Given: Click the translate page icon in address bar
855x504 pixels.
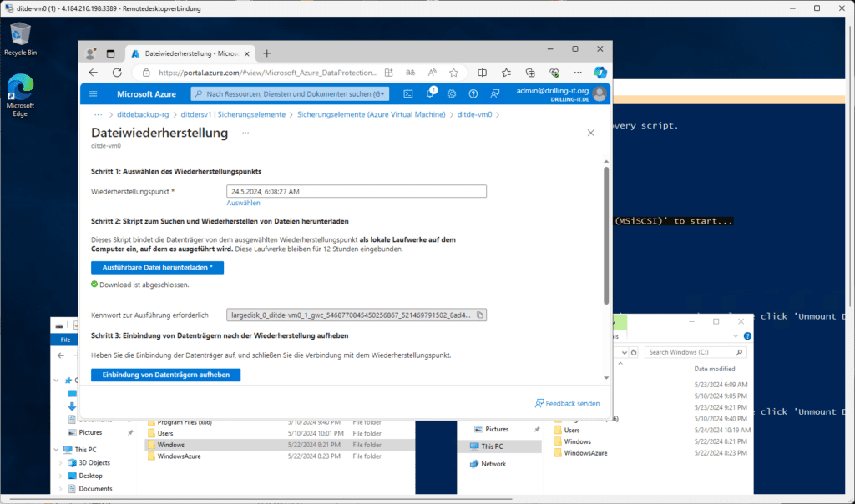Looking at the screenshot, I should tap(410, 73).
